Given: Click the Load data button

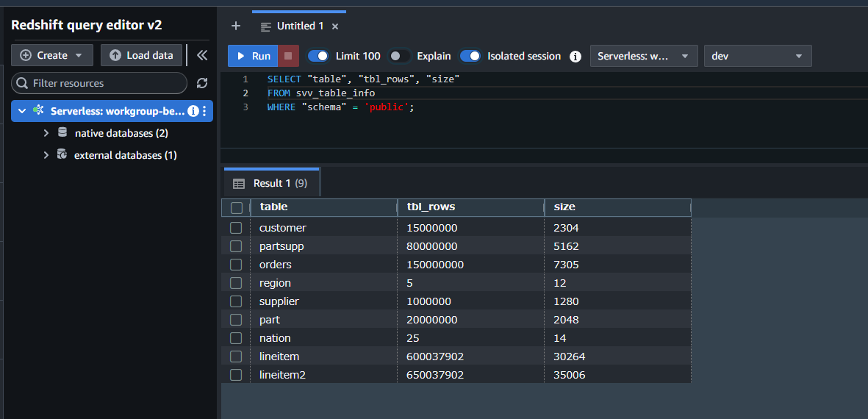Looking at the screenshot, I should (x=141, y=55).
